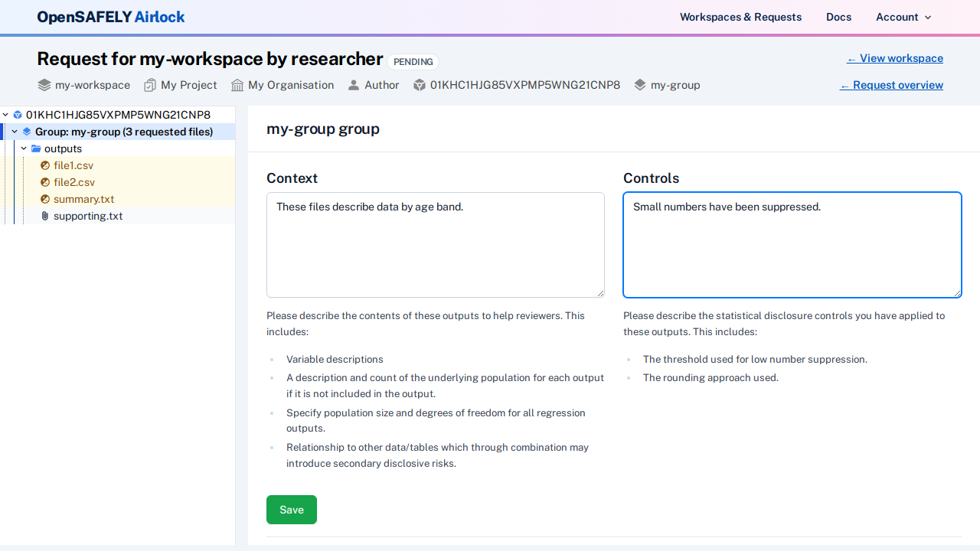Click the output file icon next to file1.csv
This screenshot has height=551, width=980.
45,165
